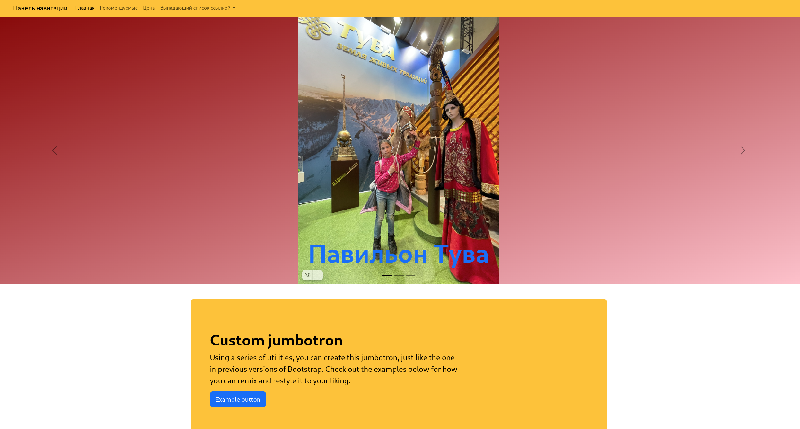Image resolution: width=800 pixels, height=429 pixels.
Task: Jump to the third carousel slide indicator
Action: click(411, 275)
